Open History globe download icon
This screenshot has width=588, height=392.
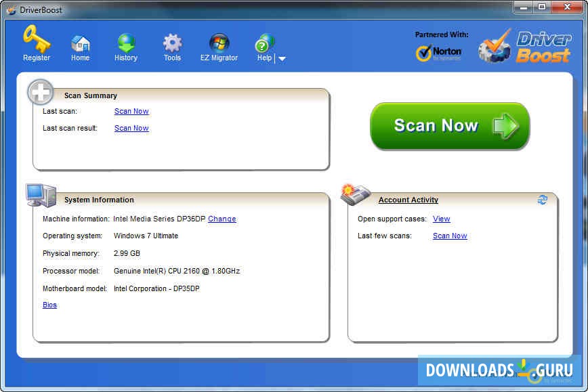coord(126,43)
